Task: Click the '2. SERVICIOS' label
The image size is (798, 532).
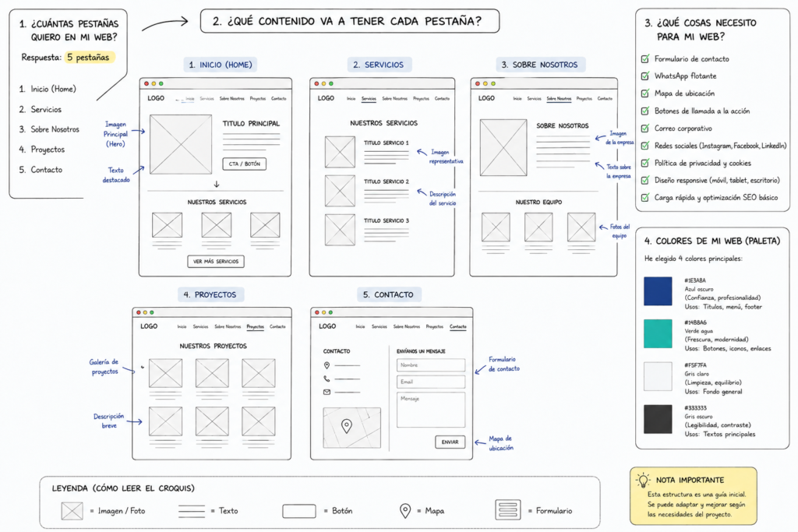Action: pos(380,65)
